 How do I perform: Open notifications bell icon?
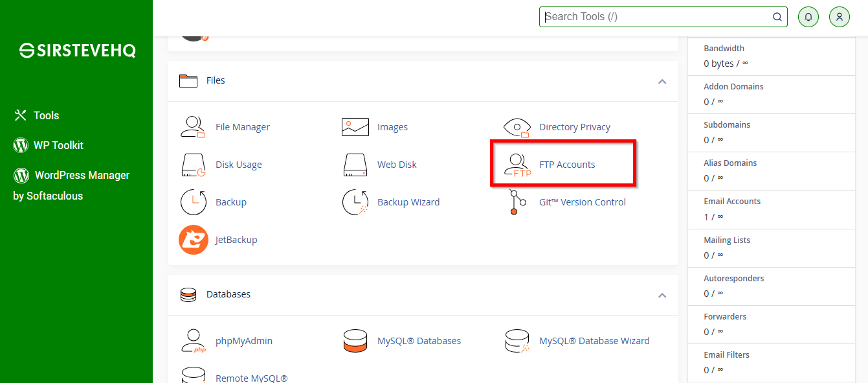click(x=808, y=17)
